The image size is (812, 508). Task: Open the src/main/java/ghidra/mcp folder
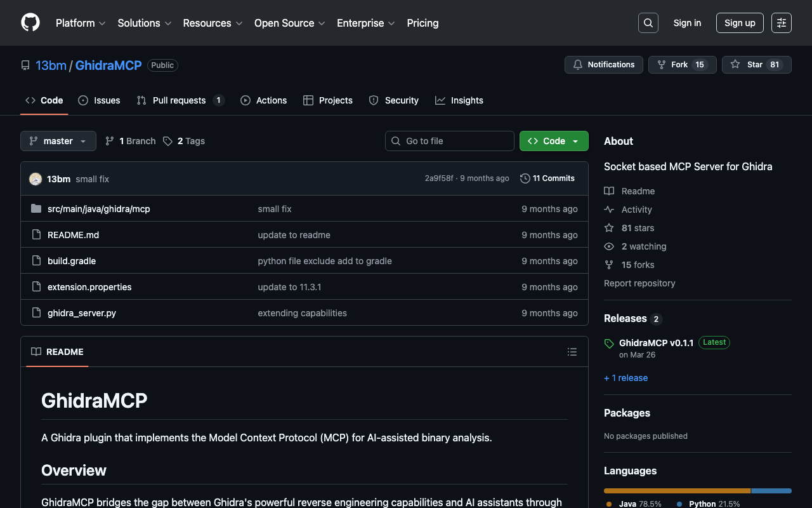(x=98, y=209)
